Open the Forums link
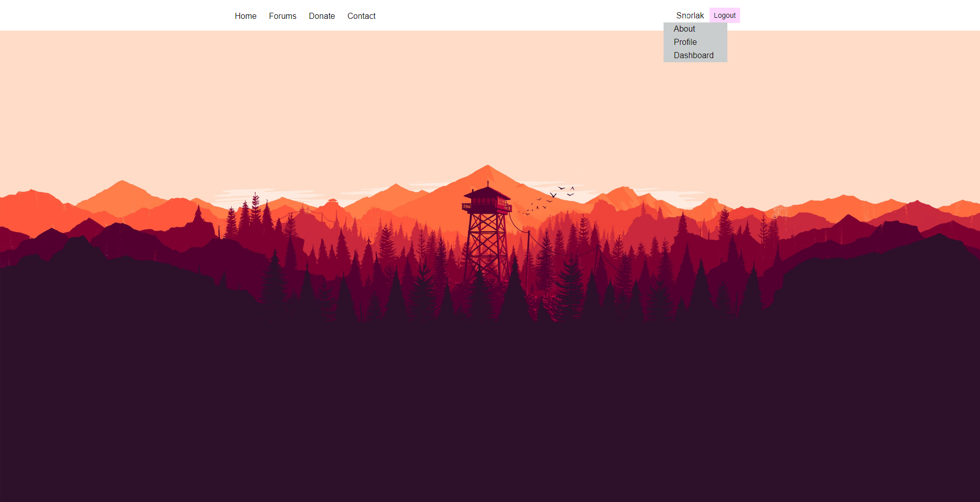This screenshot has height=502, width=980. coord(282,16)
